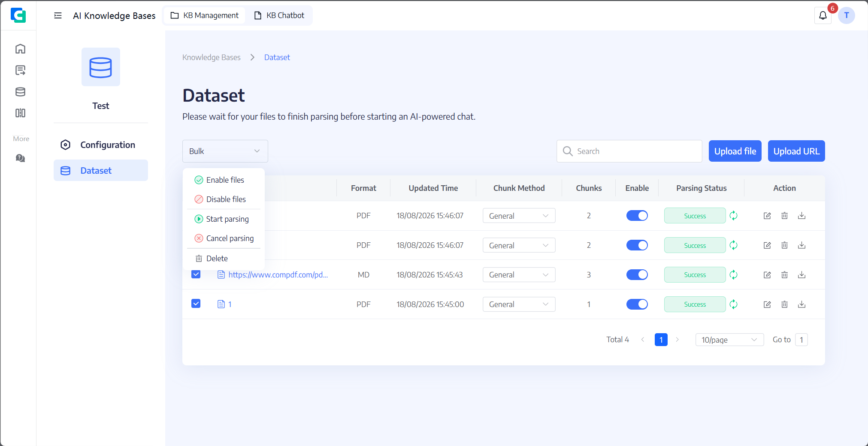Open the compdf.com URL document link
Screen dimensions: 868x446
click(278, 274)
